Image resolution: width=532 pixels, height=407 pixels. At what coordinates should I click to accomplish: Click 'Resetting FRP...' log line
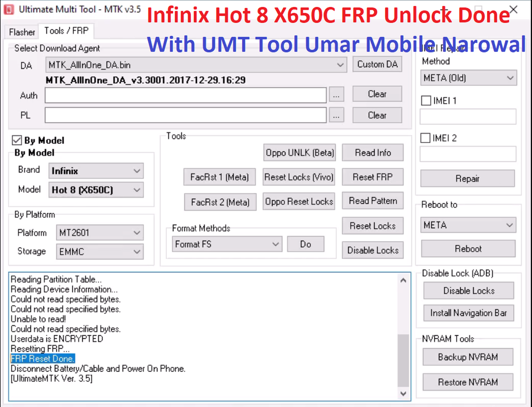pyautogui.click(x=40, y=349)
